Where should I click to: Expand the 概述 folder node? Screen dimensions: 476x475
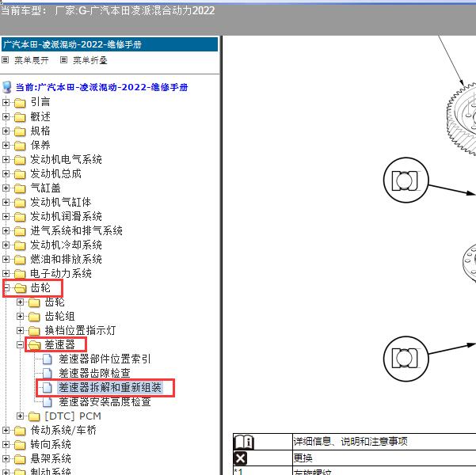6,116
